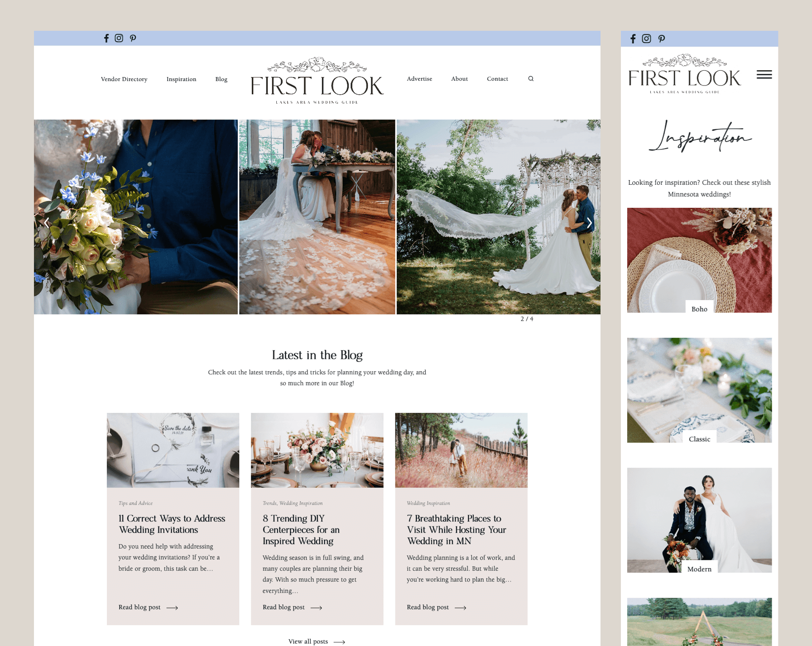This screenshot has height=646, width=812.
Task: Open Pinterest icon in mobile preview header
Action: (x=662, y=39)
